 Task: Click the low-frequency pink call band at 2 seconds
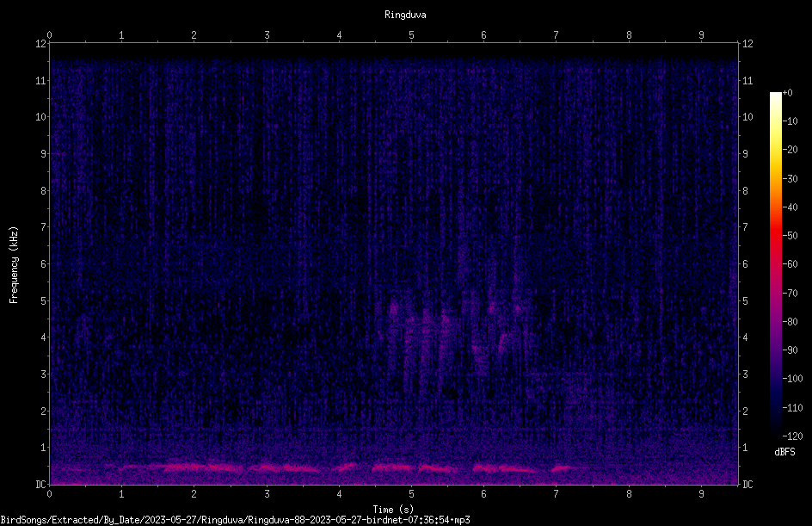pos(193,467)
